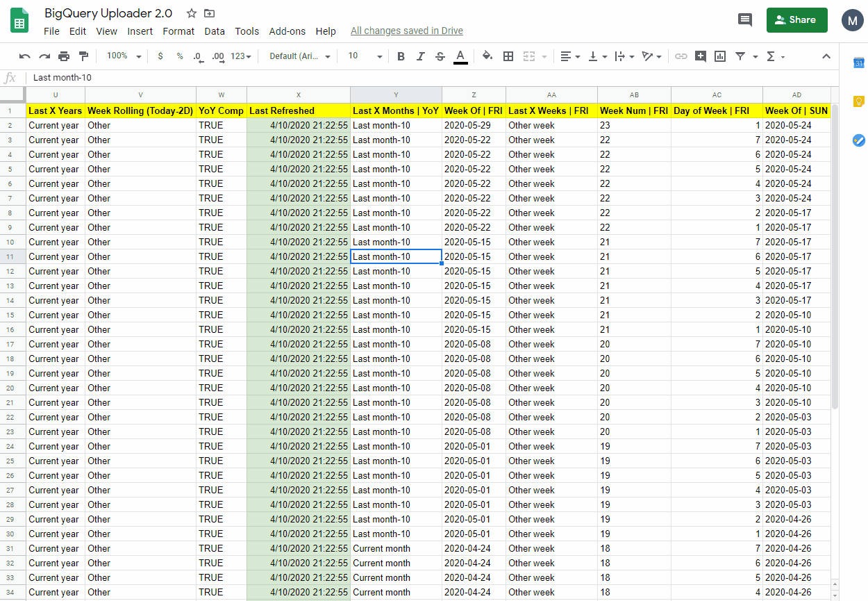Click the vertical scrollbar thumb
868x601 pixels.
[835, 256]
